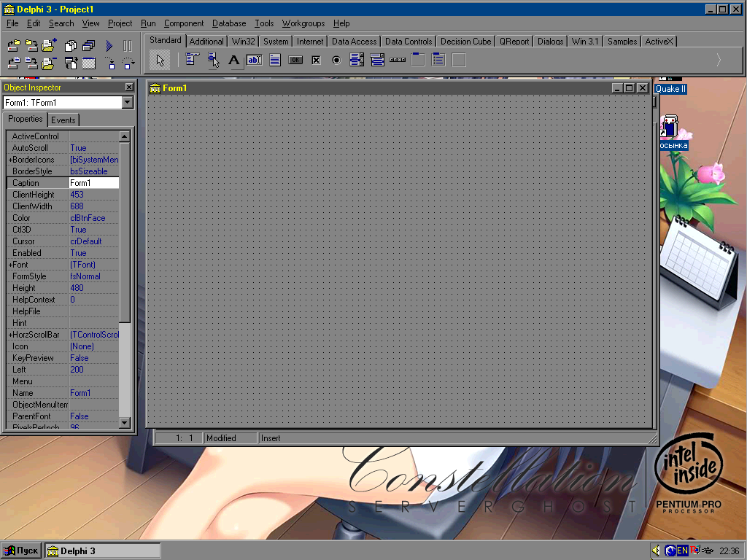The width and height of the screenshot is (747, 560).
Task: Switch to the Additional palette tab
Action: (206, 42)
